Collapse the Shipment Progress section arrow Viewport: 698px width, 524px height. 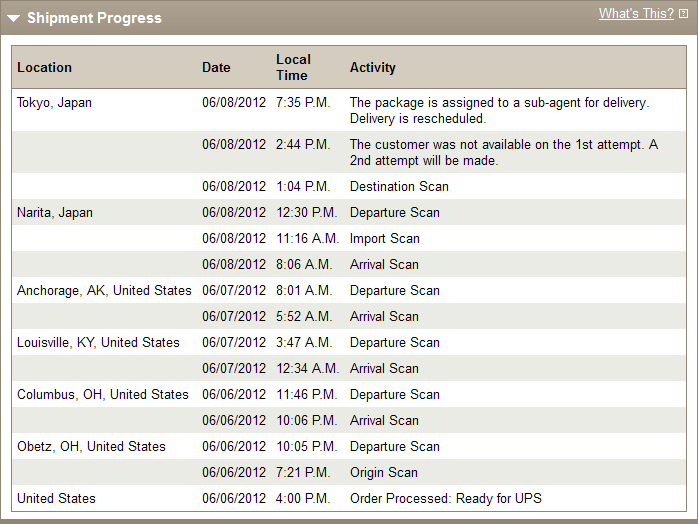13,18
